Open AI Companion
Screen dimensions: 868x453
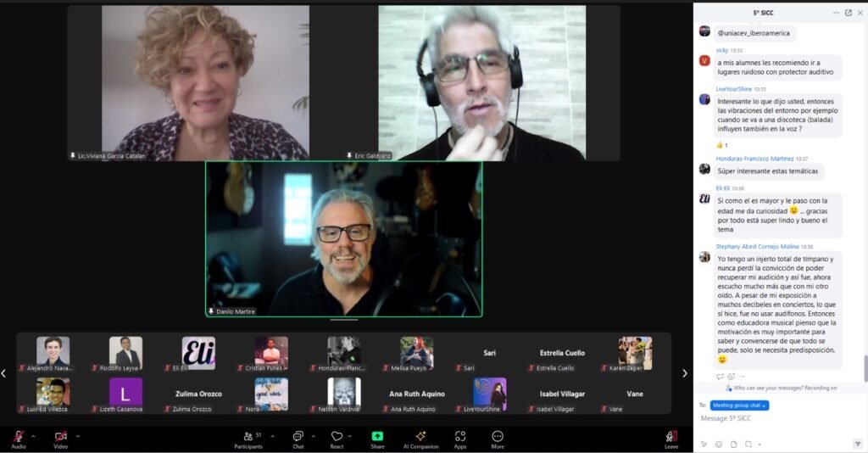(x=420, y=439)
